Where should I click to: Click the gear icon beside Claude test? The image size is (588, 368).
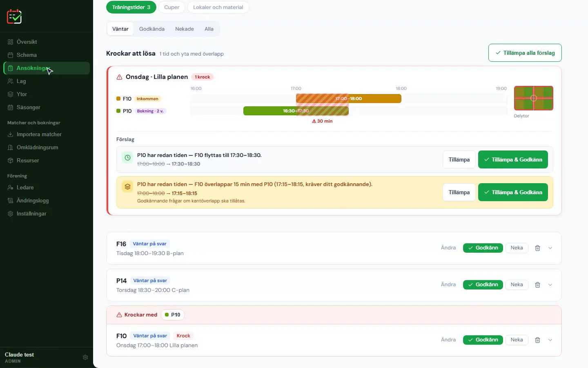tap(85, 357)
